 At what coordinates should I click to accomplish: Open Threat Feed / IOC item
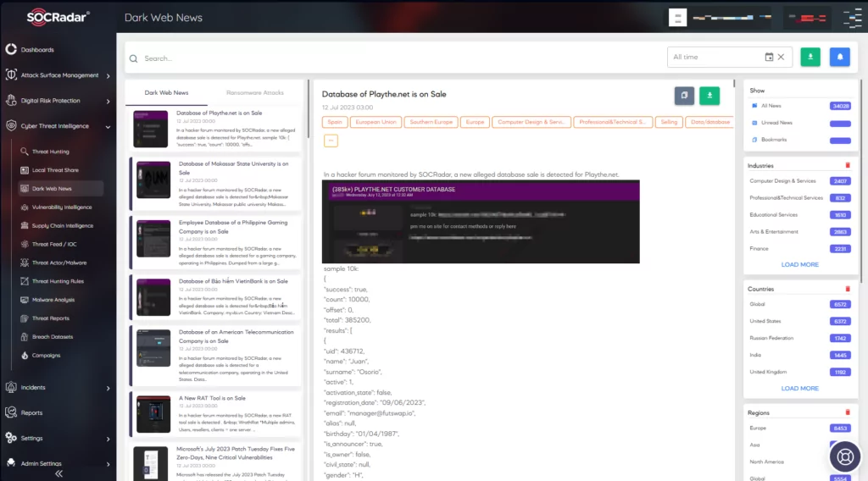(x=53, y=245)
